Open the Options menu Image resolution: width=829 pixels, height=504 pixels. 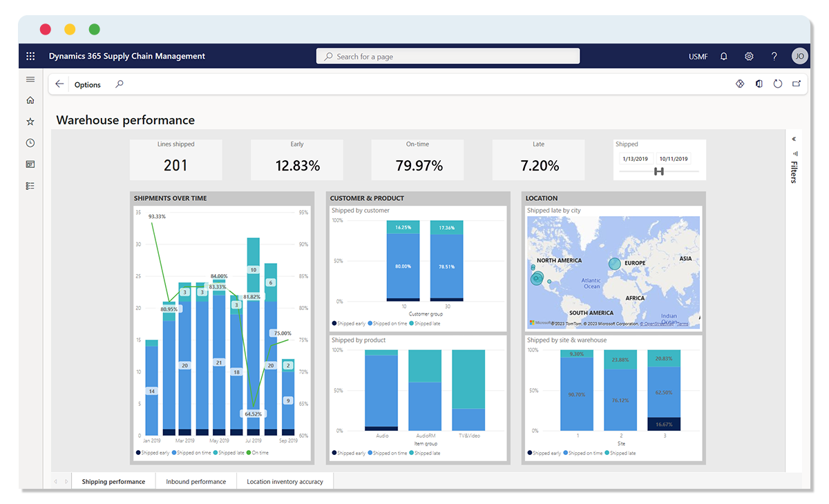click(88, 85)
